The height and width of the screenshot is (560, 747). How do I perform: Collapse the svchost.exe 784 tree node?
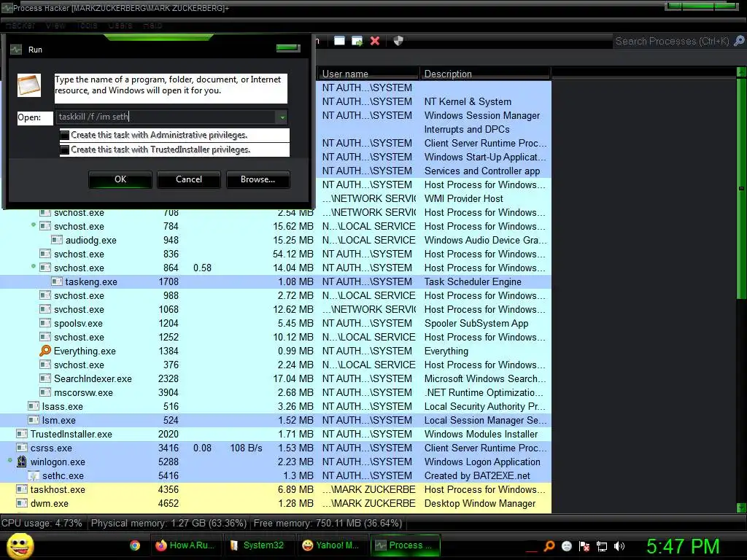click(x=34, y=225)
